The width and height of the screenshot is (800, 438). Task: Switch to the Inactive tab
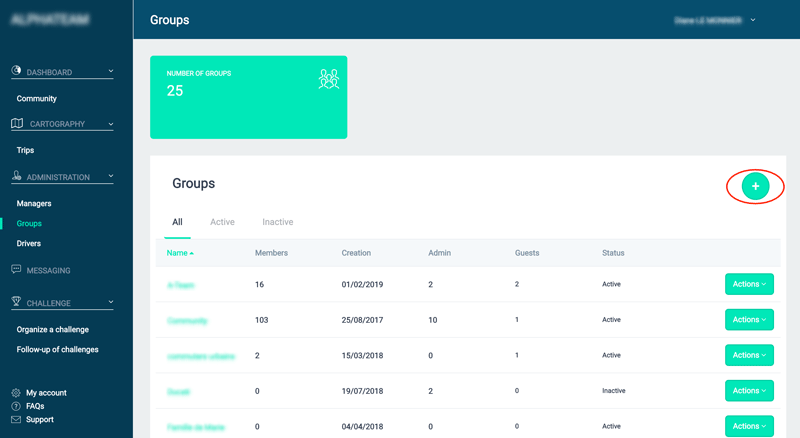coord(277,222)
